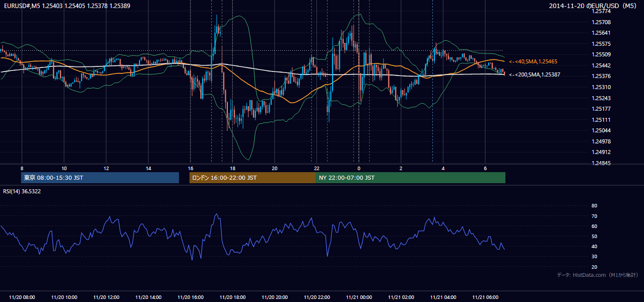Click price axis value 1.25509
Screen dimensions: 644x302
click(601, 55)
